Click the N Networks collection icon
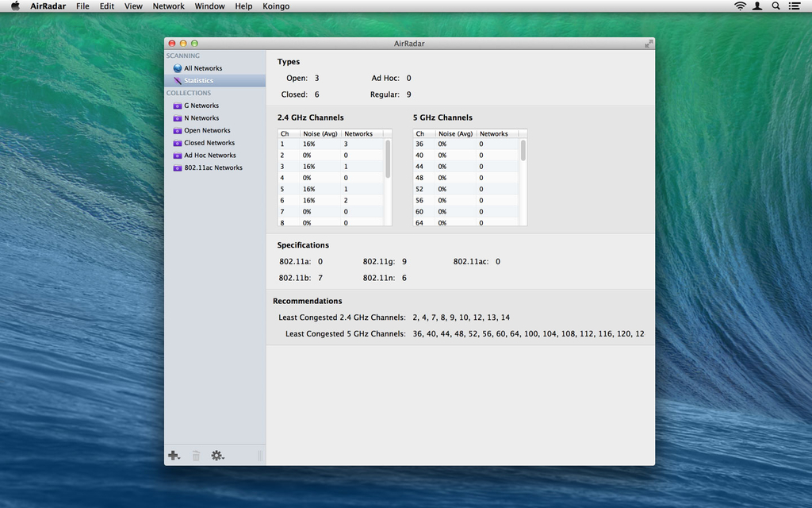Viewport: 812px width, 508px height. (x=178, y=118)
